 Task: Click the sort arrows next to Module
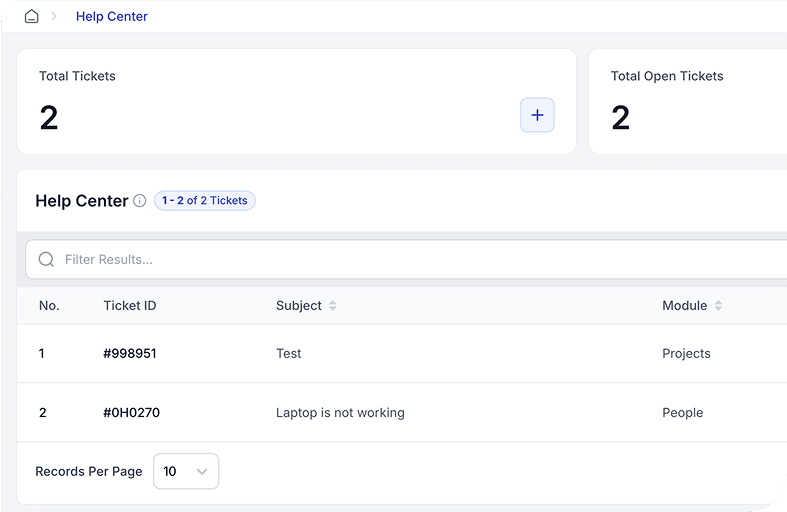click(x=718, y=306)
